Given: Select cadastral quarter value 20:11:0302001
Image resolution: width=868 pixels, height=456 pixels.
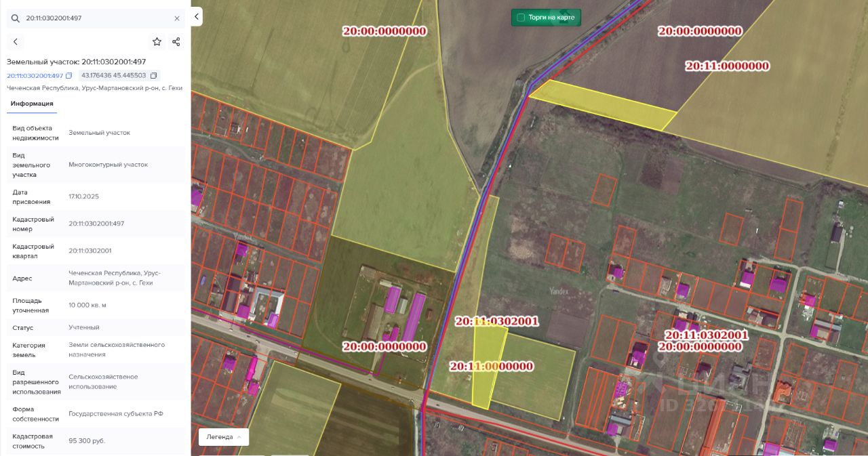Looking at the screenshot, I should tap(90, 251).
